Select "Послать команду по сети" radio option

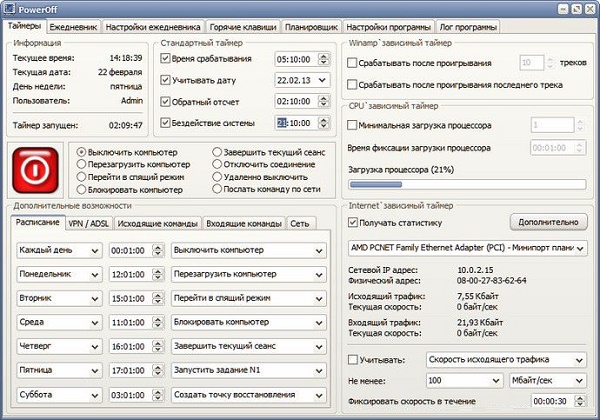pos(216,188)
